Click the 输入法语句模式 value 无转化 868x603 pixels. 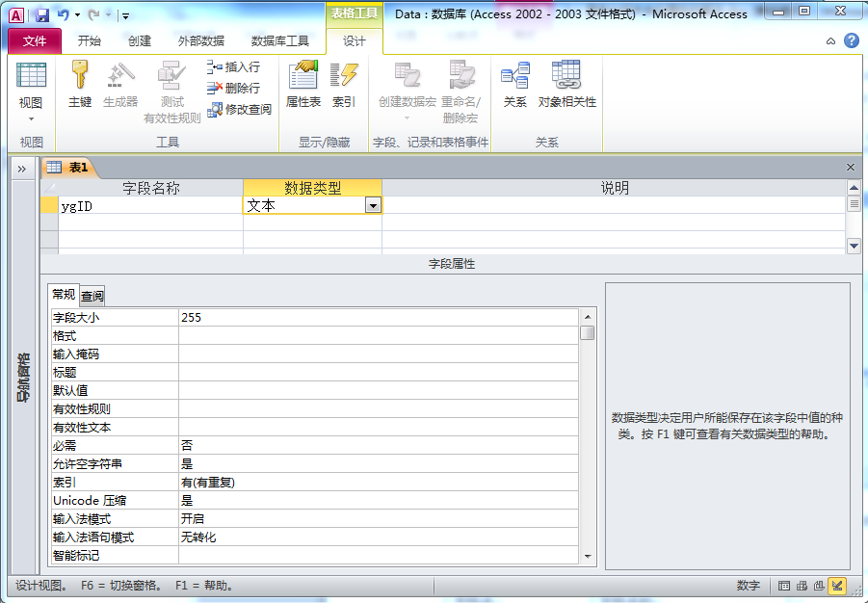[x=378, y=537]
